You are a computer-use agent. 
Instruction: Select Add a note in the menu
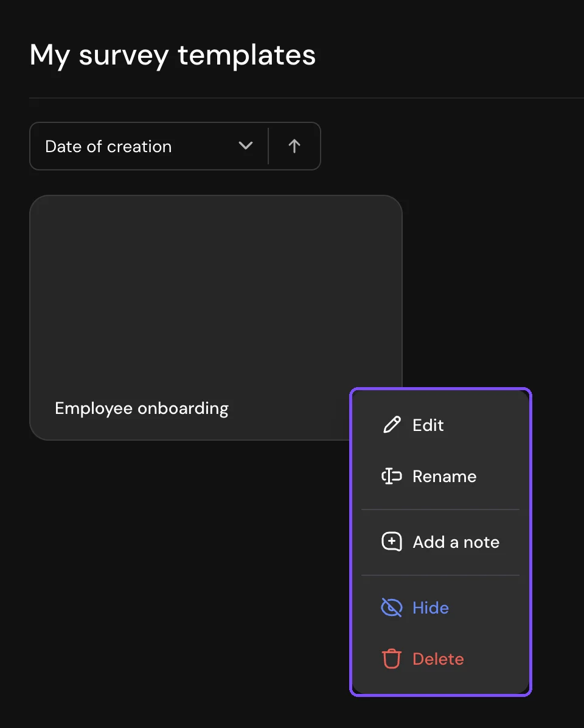tap(440, 542)
